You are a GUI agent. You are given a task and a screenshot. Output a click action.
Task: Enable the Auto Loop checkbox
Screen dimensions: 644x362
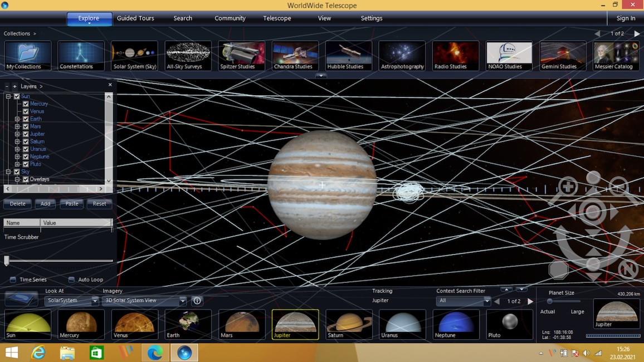71,280
